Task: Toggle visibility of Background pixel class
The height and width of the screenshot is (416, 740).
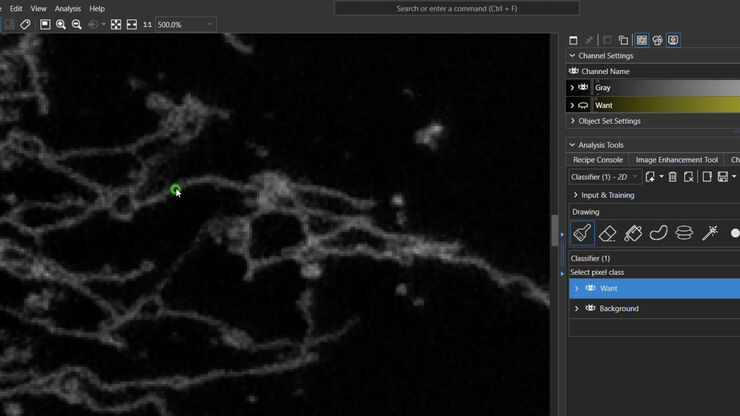Action: pos(590,308)
